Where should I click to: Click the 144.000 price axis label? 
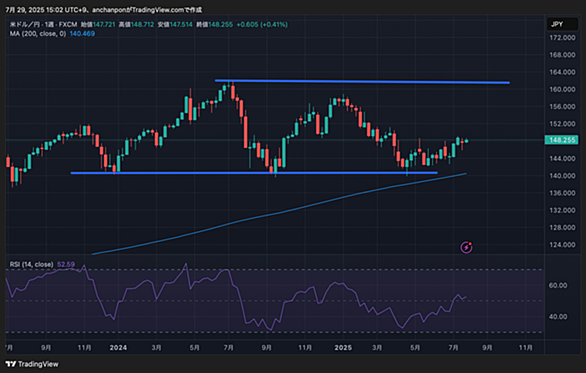(562, 158)
